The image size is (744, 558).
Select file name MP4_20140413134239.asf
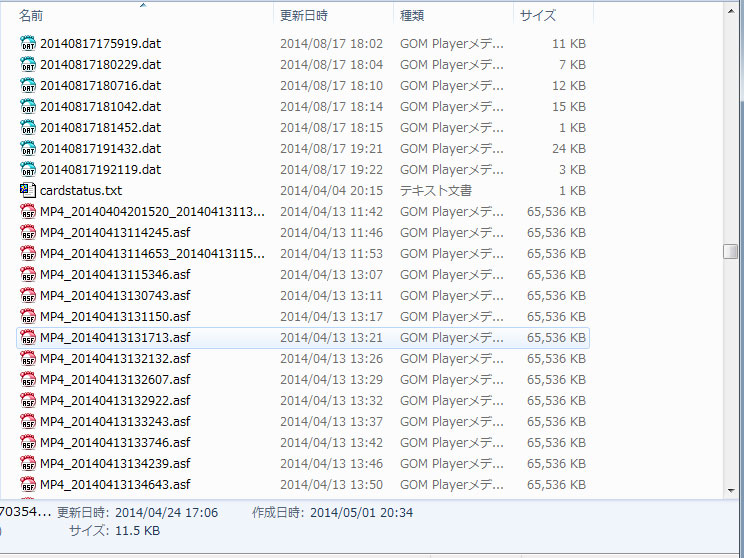[x=115, y=463]
